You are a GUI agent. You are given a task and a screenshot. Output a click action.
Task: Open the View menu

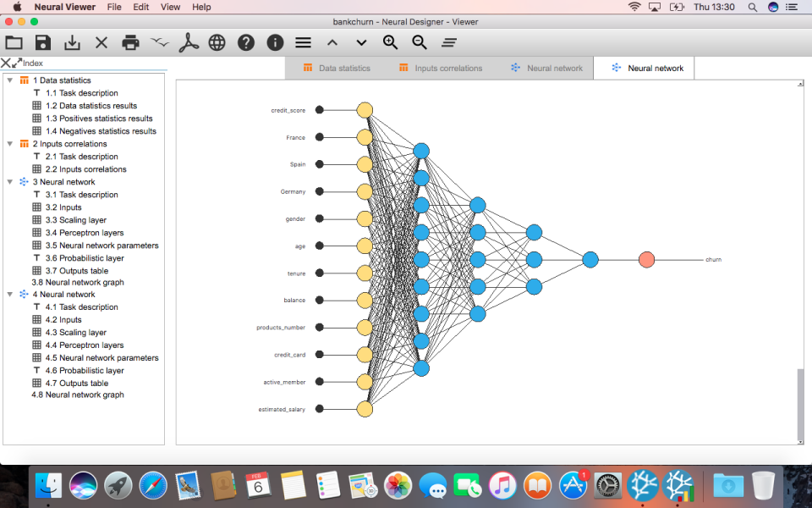coord(170,7)
